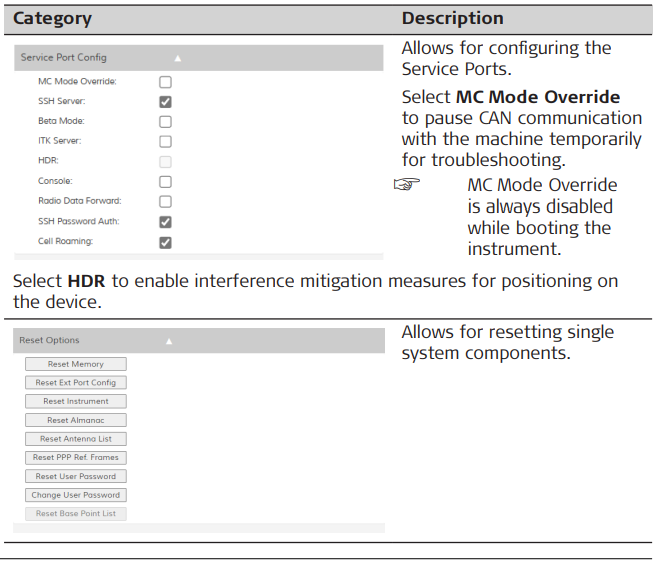Toggle the ITK Server checkbox
The height and width of the screenshot is (567, 664).
coord(165,142)
